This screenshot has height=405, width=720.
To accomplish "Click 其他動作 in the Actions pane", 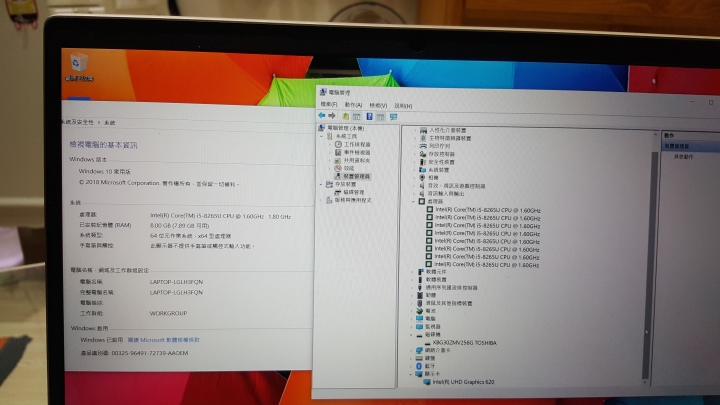I will point(683,157).
